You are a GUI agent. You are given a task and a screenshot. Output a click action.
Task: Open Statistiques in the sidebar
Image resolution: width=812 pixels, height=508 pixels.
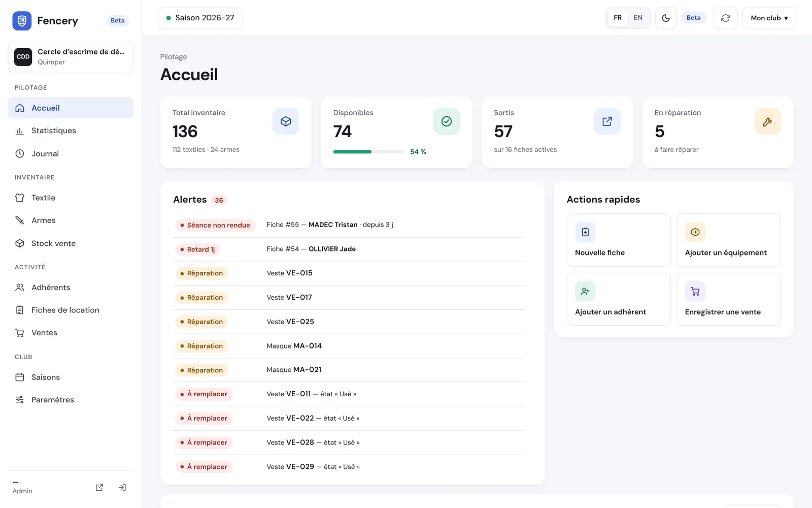click(x=71, y=131)
